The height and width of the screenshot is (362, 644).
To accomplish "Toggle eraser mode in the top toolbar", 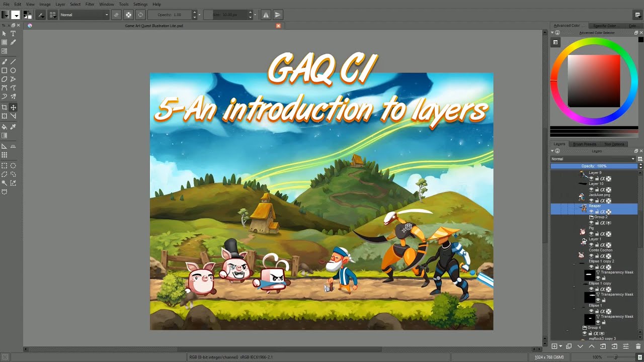I will point(116,15).
